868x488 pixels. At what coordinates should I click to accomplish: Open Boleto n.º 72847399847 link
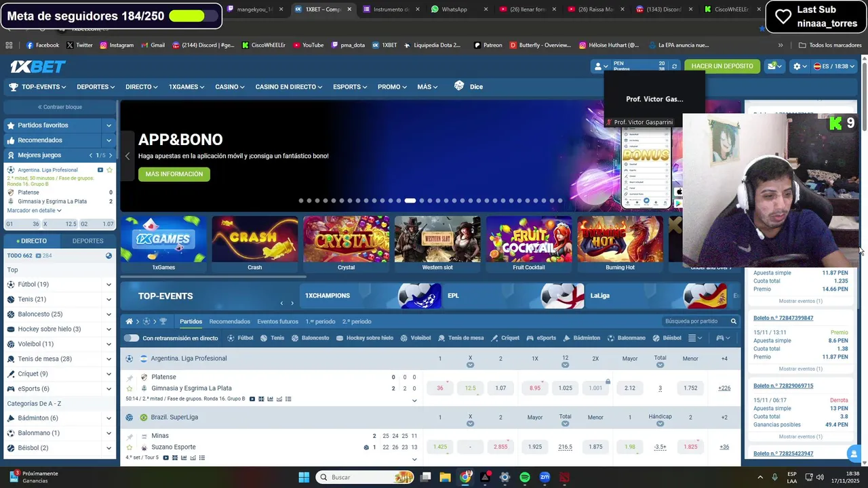(x=783, y=318)
